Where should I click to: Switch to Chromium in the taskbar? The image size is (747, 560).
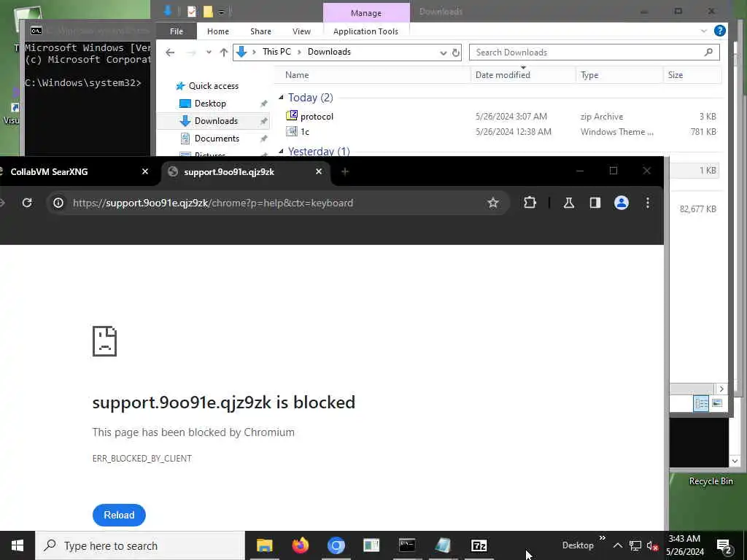tap(336, 545)
